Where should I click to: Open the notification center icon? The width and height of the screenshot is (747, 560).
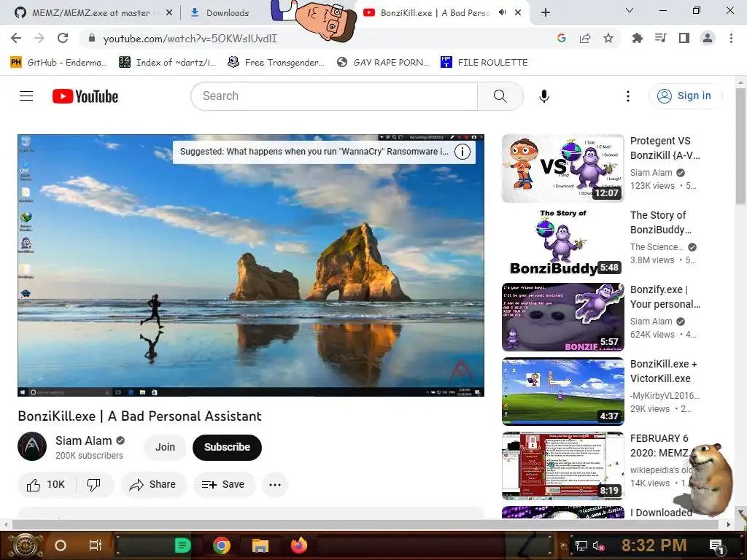716,546
